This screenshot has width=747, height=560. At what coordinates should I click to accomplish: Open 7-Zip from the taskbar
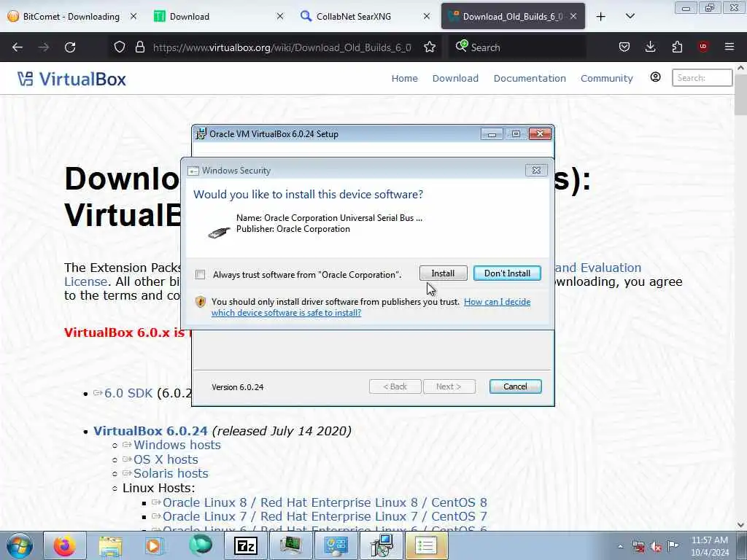(246, 545)
